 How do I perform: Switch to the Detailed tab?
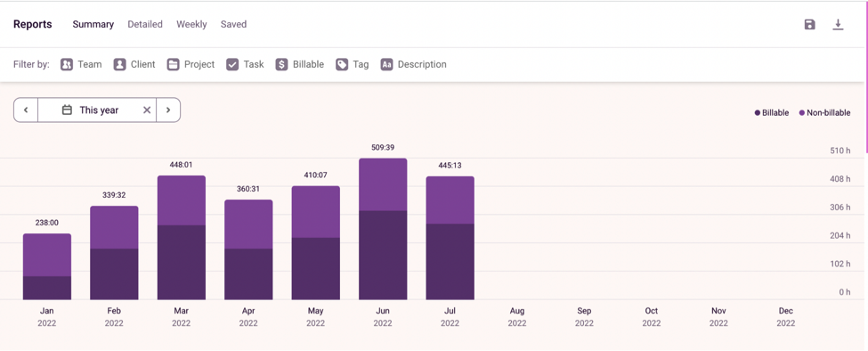pos(145,24)
